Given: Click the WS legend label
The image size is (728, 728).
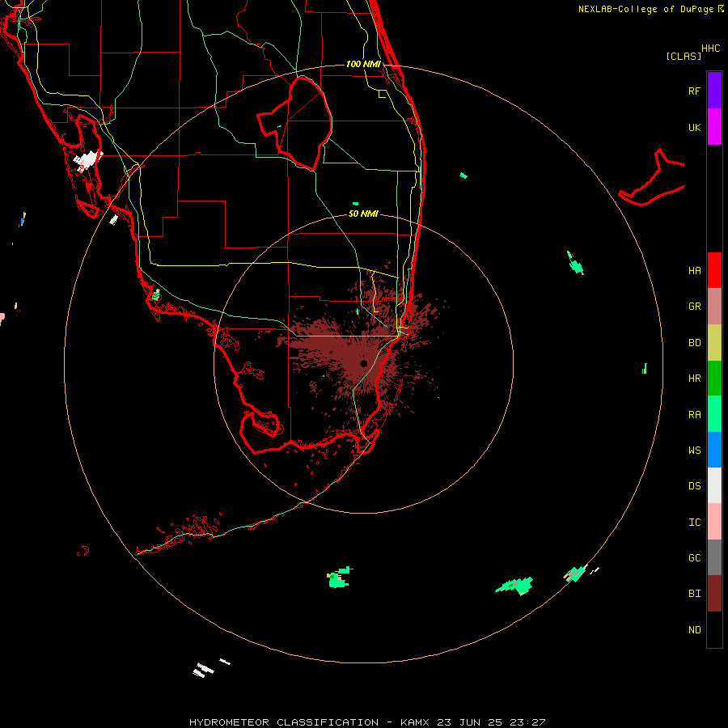Looking at the screenshot, I should click(694, 450).
